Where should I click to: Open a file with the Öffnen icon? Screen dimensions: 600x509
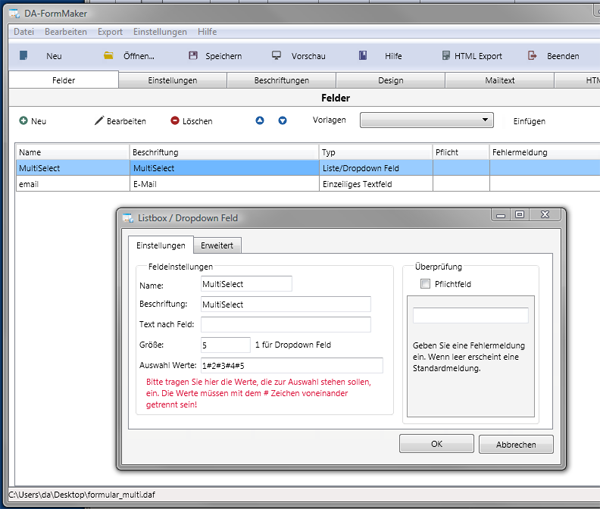tap(109, 56)
